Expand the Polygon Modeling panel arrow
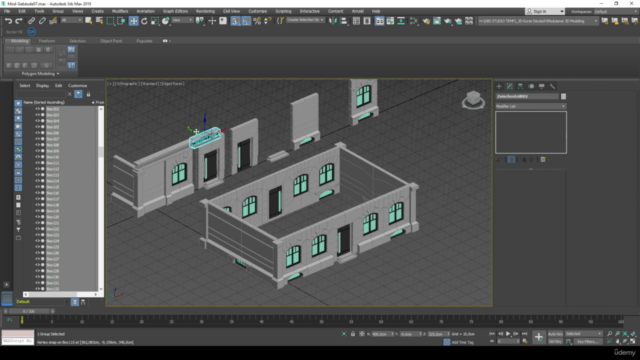This screenshot has width=640, height=360. 58,74
